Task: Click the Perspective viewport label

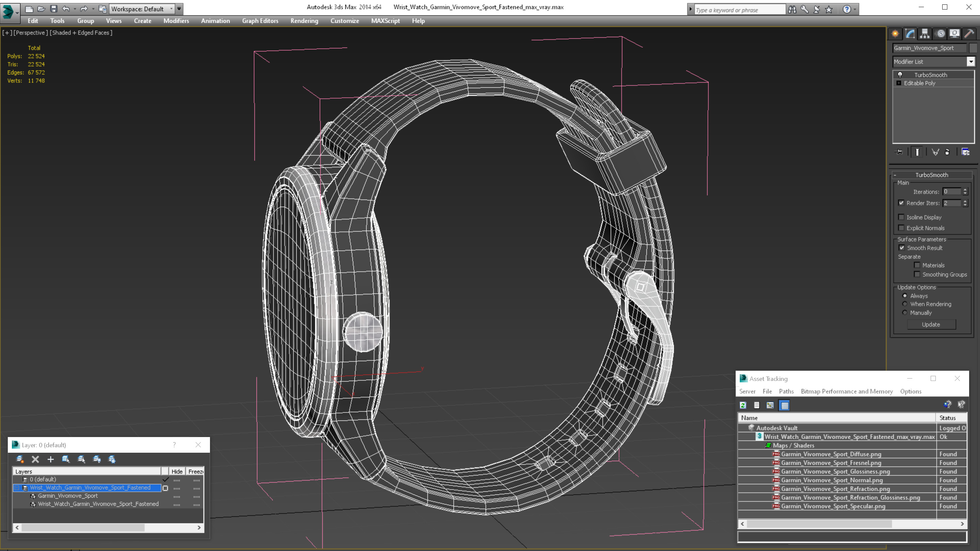Action: pyautogui.click(x=30, y=33)
